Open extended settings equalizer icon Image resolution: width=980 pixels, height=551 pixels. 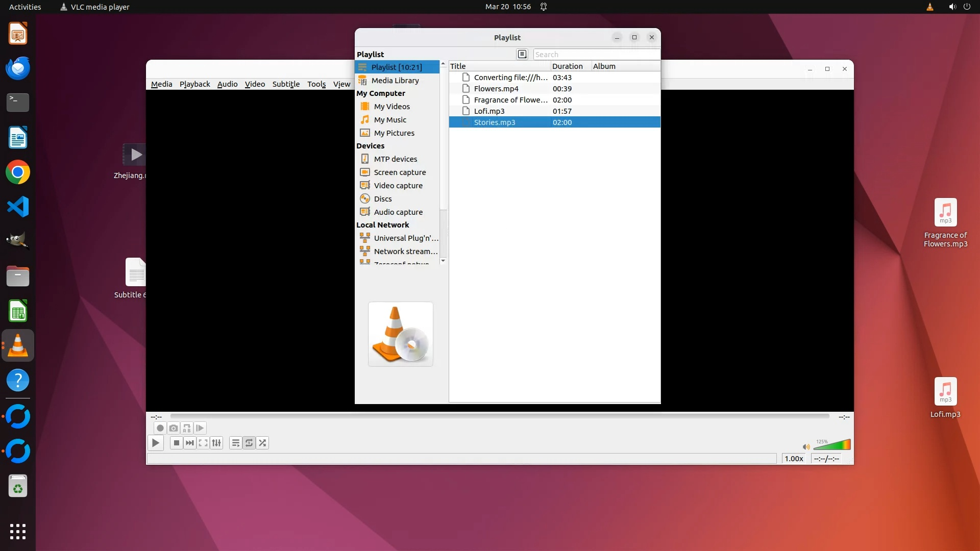pos(216,443)
